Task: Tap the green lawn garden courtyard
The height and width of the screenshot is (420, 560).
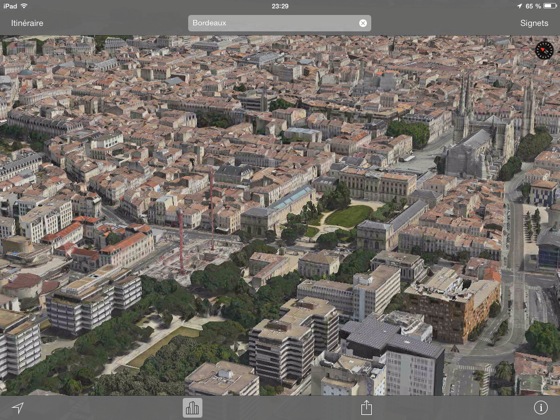Action: click(349, 216)
